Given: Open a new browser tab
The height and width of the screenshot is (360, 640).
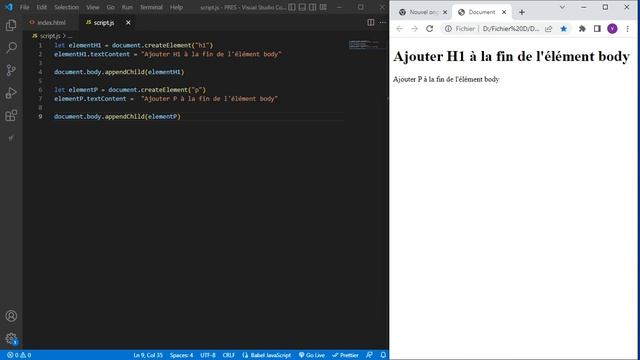Looking at the screenshot, I should (x=522, y=12).
